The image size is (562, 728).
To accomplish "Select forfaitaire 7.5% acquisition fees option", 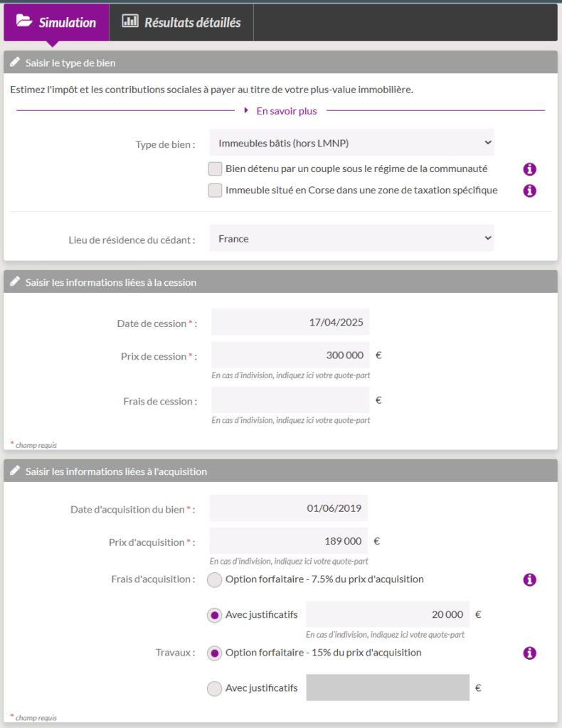I will pyautogui.click(x=214, y=580).
